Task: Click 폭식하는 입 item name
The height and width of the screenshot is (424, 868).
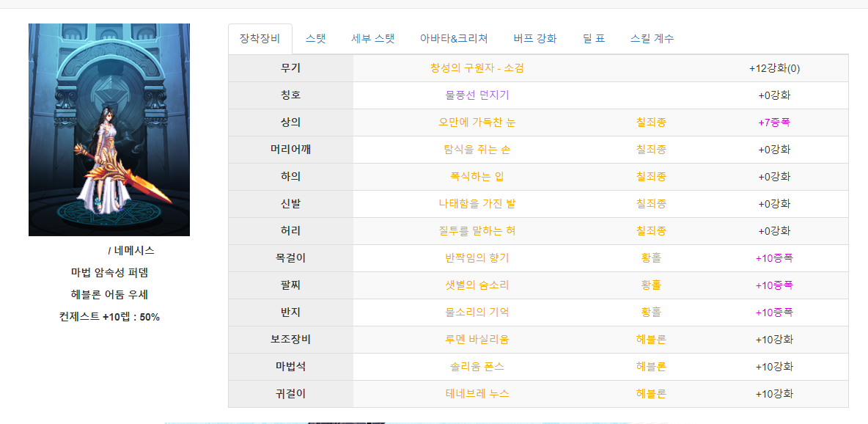Action: click(x=477, y=177)
